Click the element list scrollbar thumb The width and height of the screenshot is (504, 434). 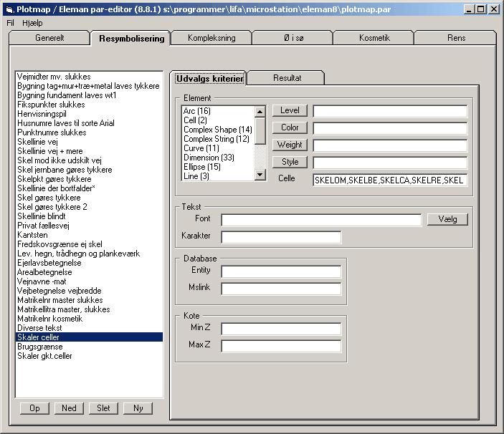260,130
